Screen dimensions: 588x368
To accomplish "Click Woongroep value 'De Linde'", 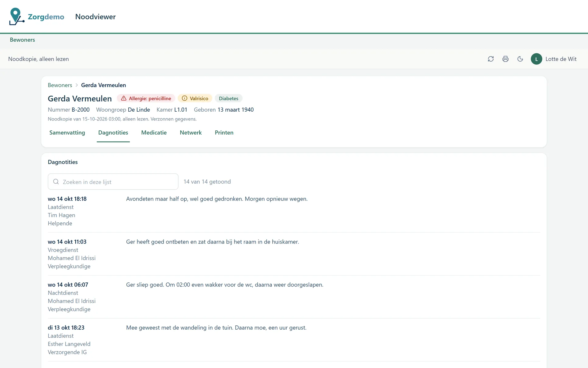I will [x=139, y=110].
